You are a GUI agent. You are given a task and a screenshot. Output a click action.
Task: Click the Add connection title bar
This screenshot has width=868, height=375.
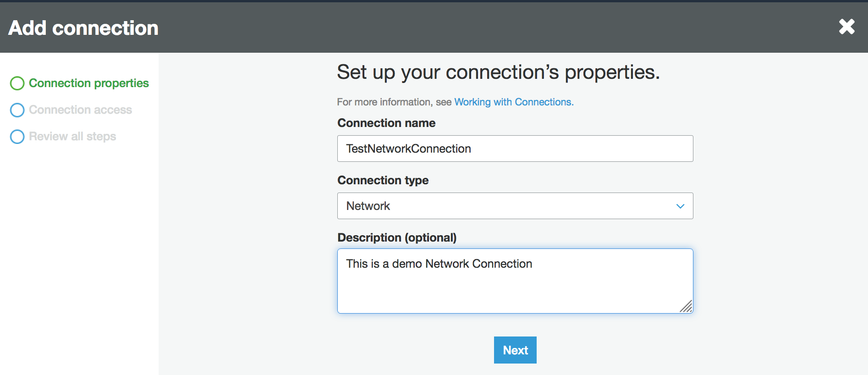click(84, 28)
